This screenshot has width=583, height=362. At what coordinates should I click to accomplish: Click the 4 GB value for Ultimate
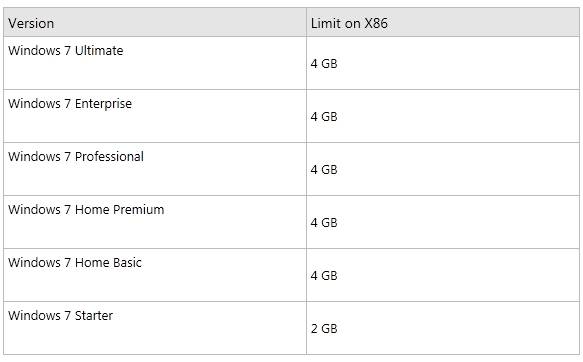pos(324,64)
